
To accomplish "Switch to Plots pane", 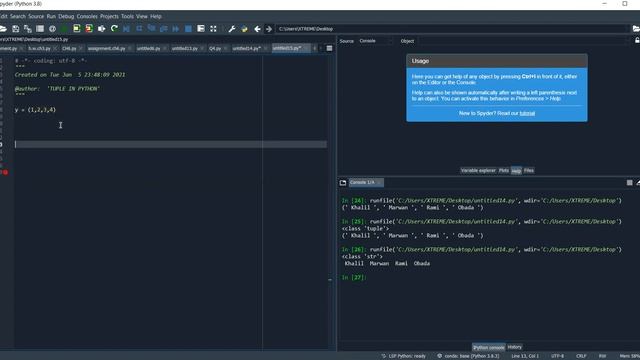I will click(504, 171).
